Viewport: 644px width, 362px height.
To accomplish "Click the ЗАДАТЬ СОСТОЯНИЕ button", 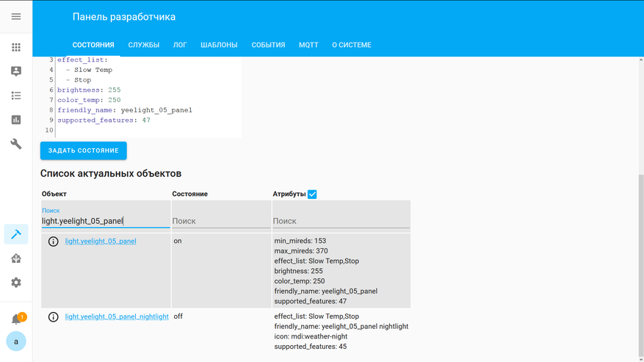I will pos(84,151).
